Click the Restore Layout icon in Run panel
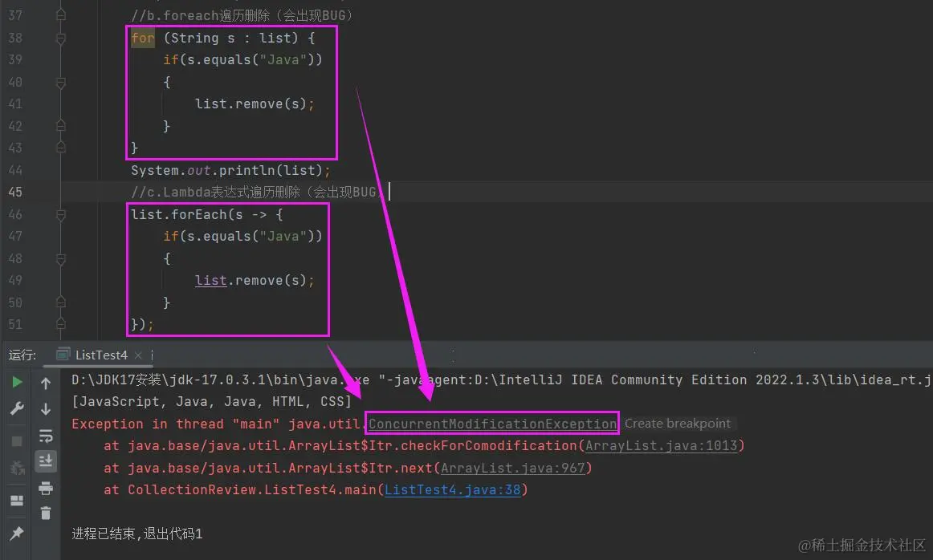This screenshot has width=933, height=560. pyautogui.click(x=17, y=501)
